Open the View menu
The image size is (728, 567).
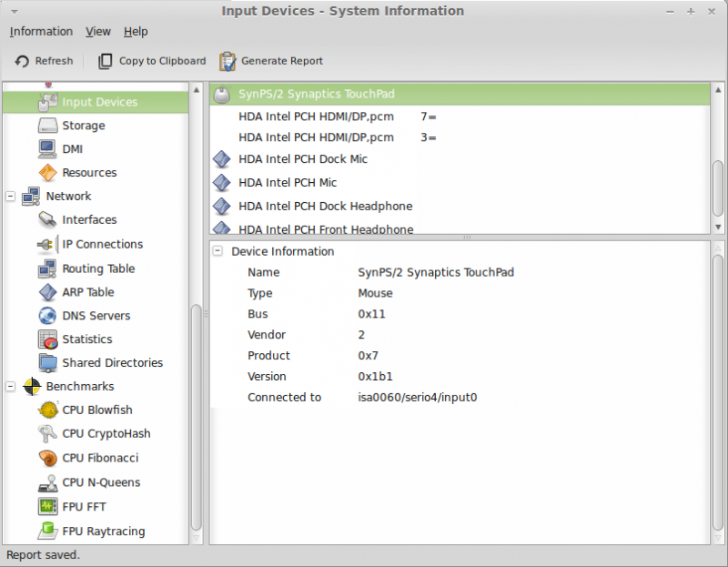pos(98,31)
